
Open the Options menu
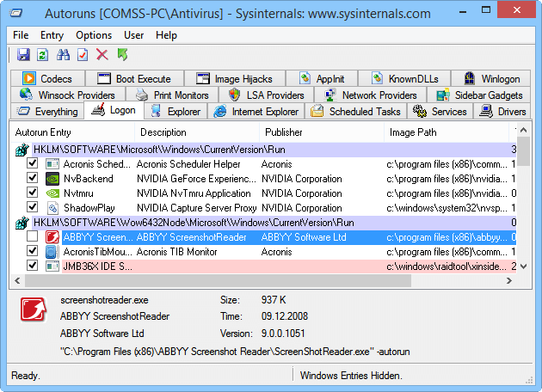click(x=94, y=35)
